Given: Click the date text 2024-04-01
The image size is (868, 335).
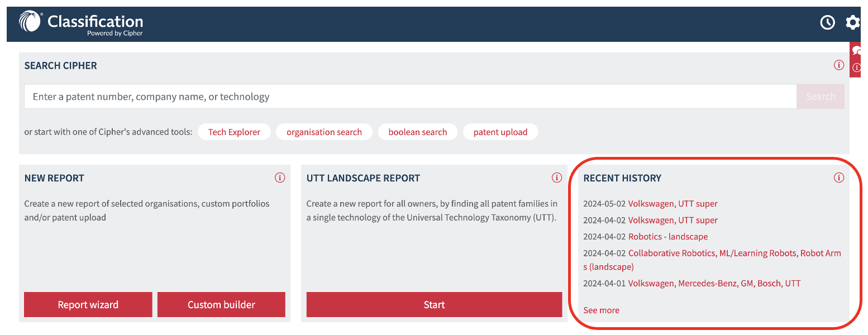Looking at the screenshot, I should (604, 284).
